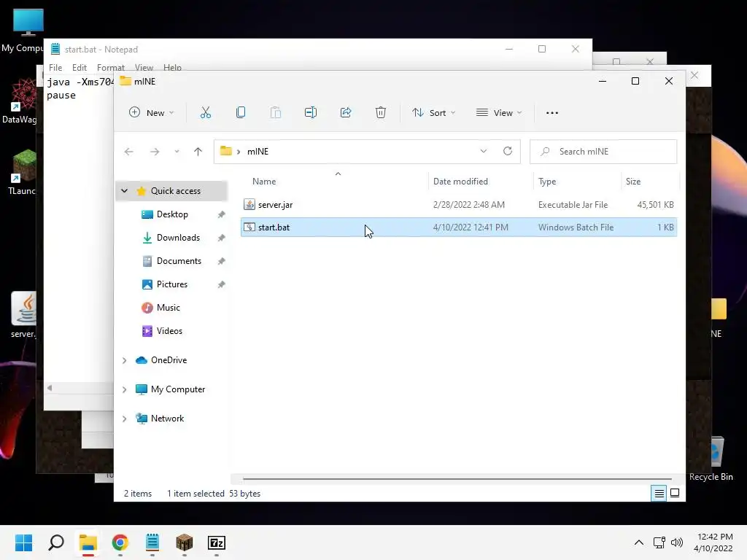Open Notepad View menu
Viewport: 747px width, 560px height.
point(144,68)
